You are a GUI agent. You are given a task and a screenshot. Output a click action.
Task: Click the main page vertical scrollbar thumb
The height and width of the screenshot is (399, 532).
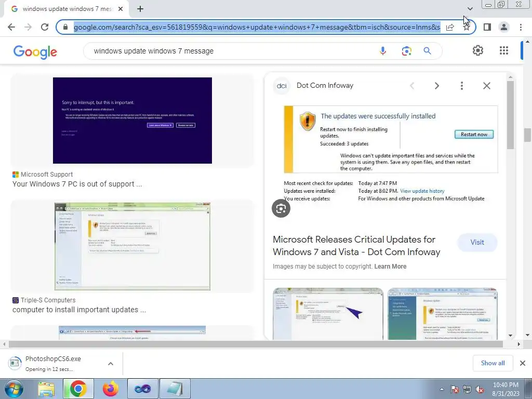pyautogui.click(x=527, y=135)
